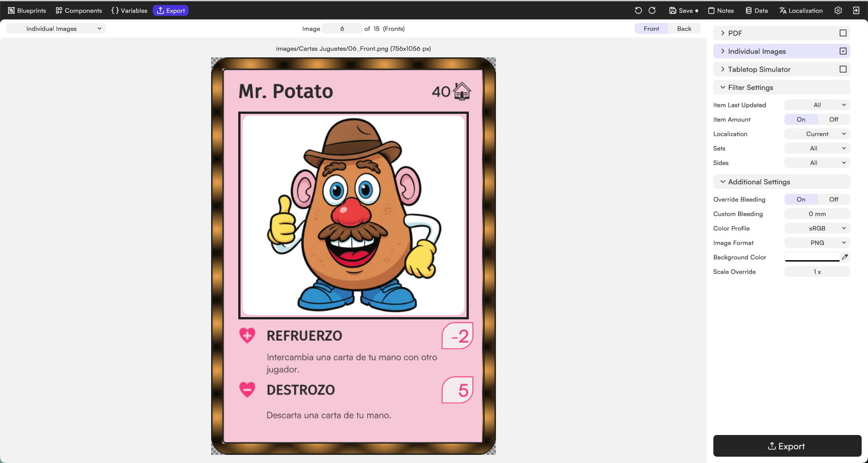Save the project

[x=684, y=10]
